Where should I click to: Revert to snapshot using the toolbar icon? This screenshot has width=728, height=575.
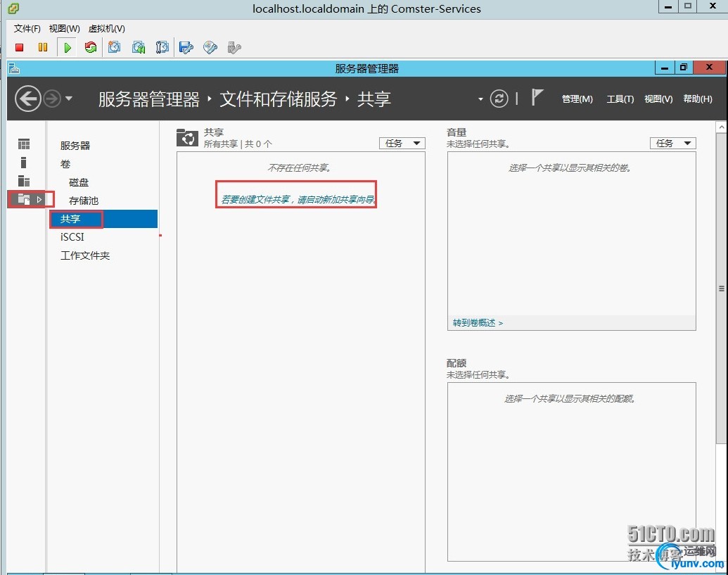139,47
